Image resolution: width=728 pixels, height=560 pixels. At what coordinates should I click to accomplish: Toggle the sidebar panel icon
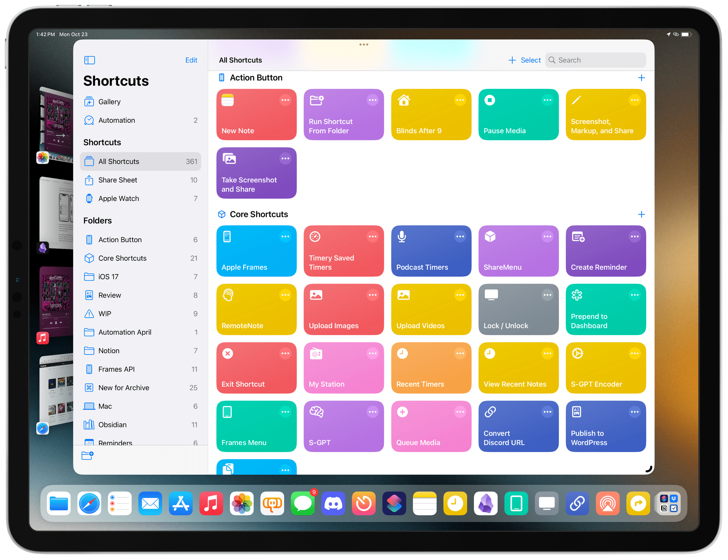tap(89, 60)
